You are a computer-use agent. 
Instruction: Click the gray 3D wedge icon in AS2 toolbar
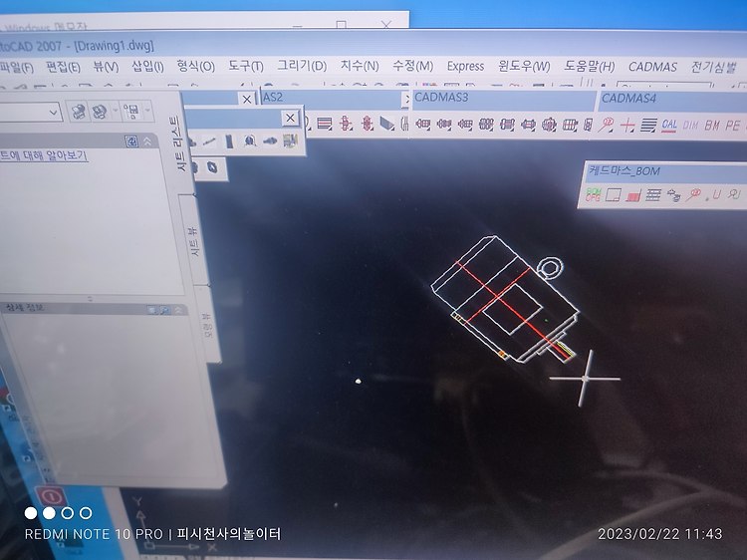click(387, 124)
